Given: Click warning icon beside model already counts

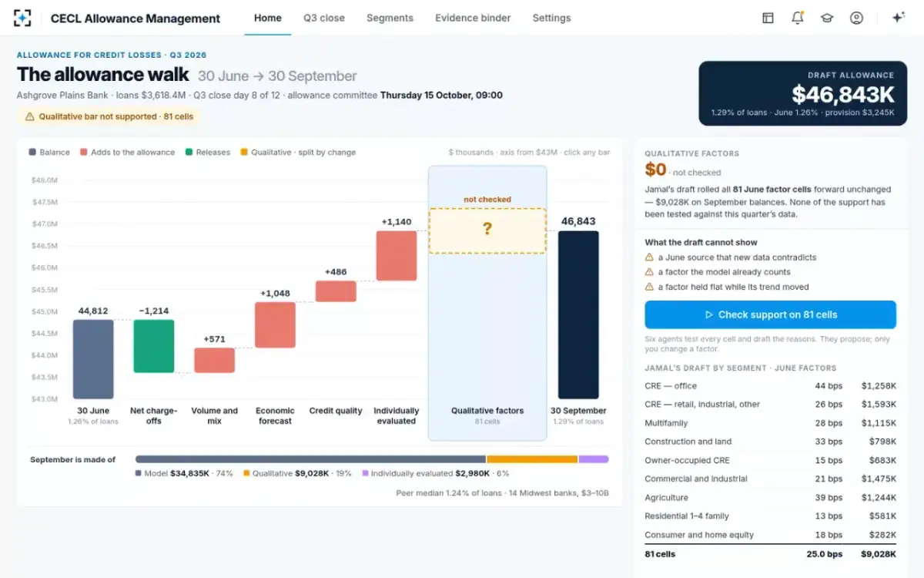Looking at the screenshot, I should click(650, 272).
